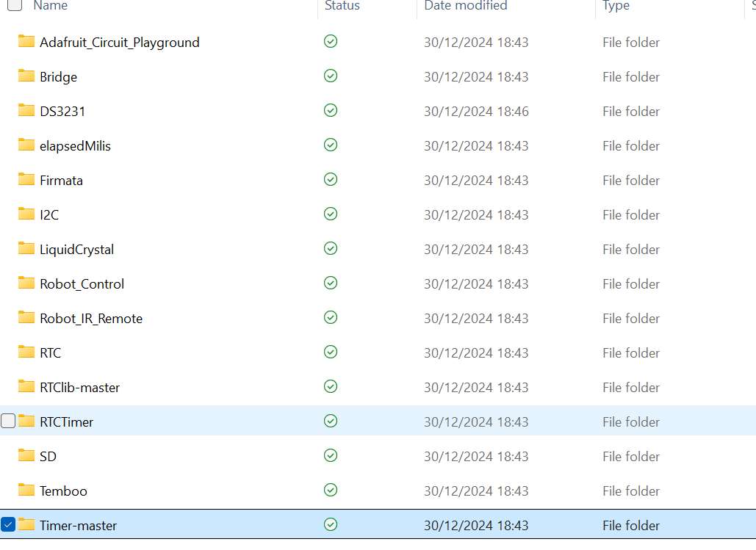
Task: Click the File folder type of RTCTimer
Action: coord(631,422)
